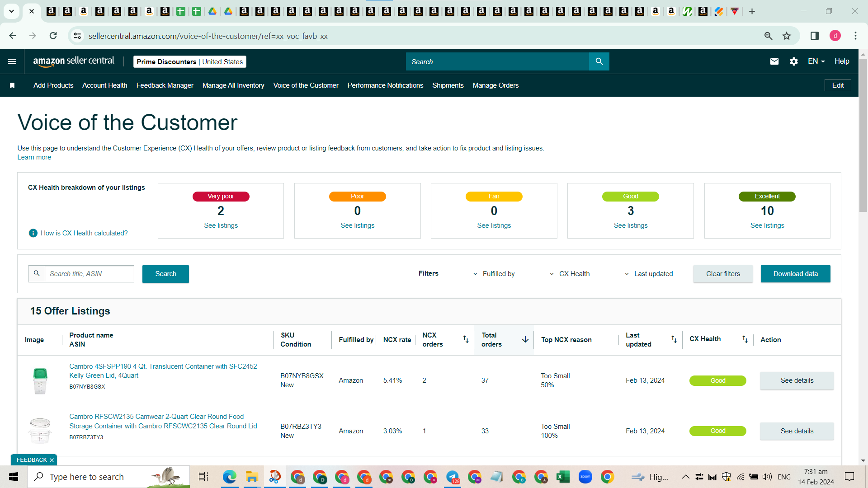Open Feedback Manager
The width and height of the screenshot is (868, 488).
165,85
